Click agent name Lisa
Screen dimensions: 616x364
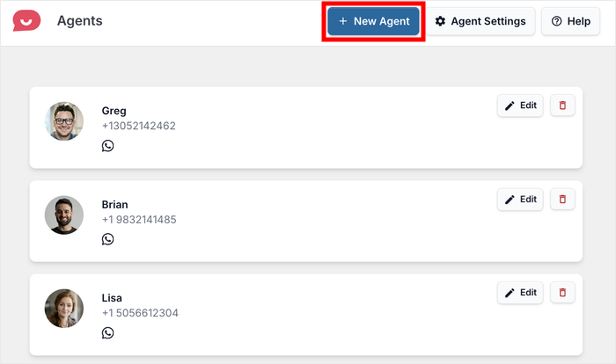click(x=114, y=298)
